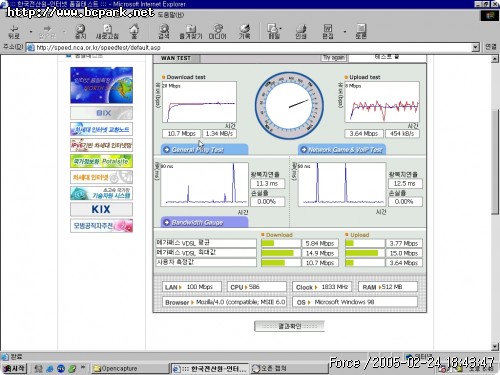Open the BIX banner link

(101, 113)
